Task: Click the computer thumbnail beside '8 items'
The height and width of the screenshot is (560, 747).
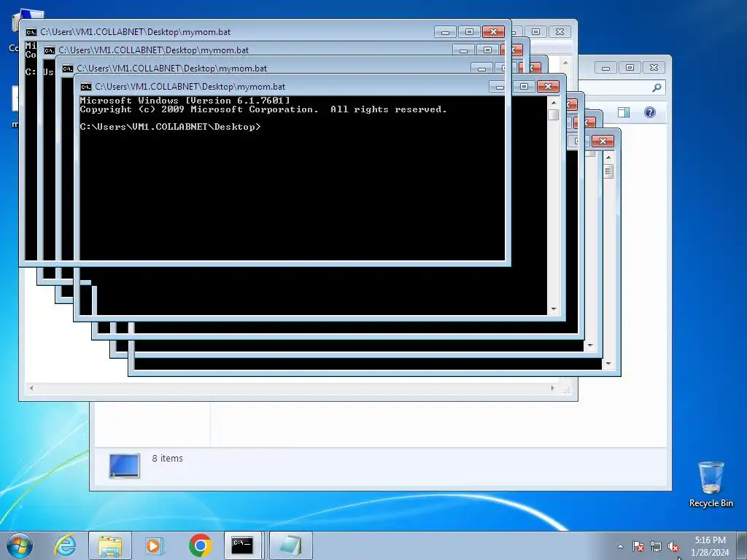Action: 124,465
